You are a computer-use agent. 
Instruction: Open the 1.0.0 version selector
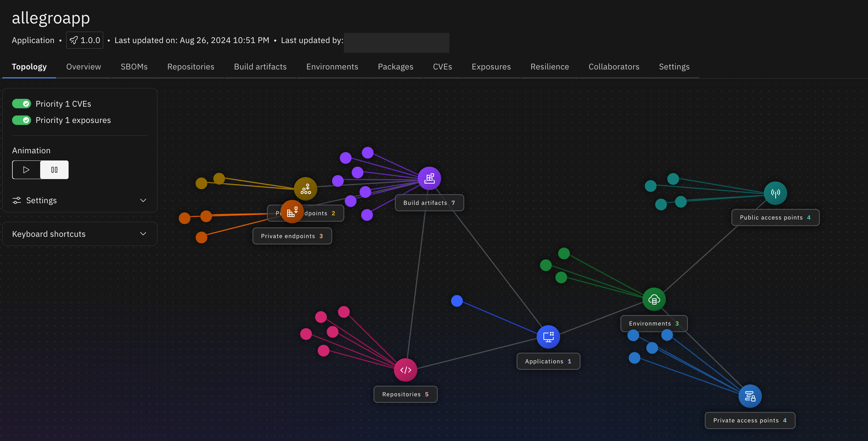(85, 40)
